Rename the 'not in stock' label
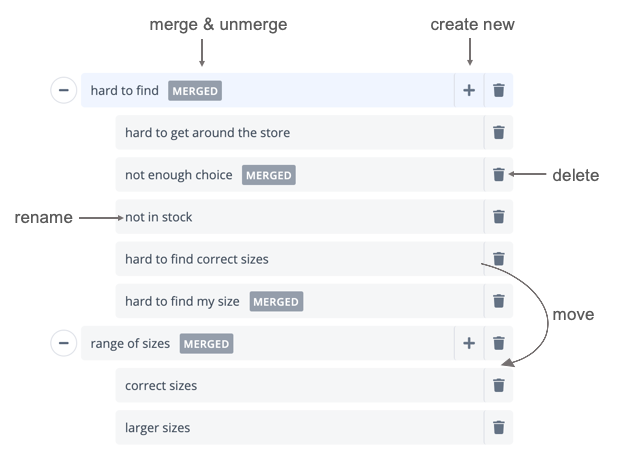Screen dimensions: 620x450 click(159, 217)
